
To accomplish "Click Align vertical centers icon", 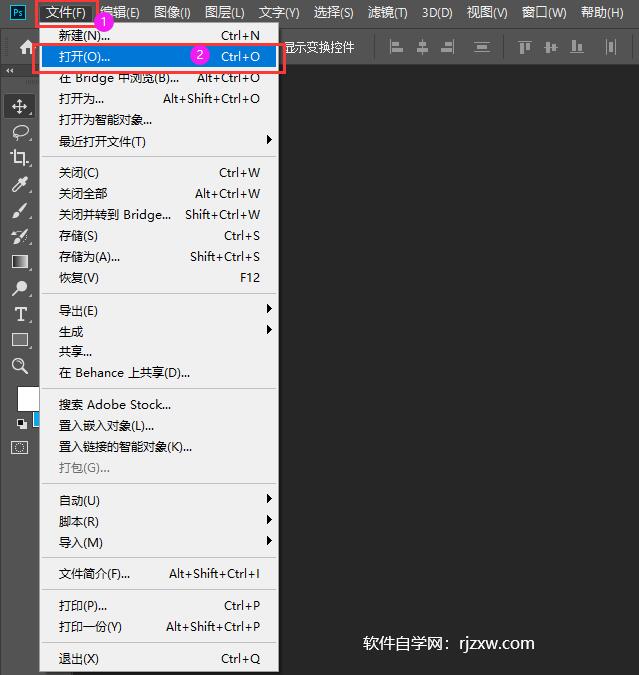I will (551, 46).
